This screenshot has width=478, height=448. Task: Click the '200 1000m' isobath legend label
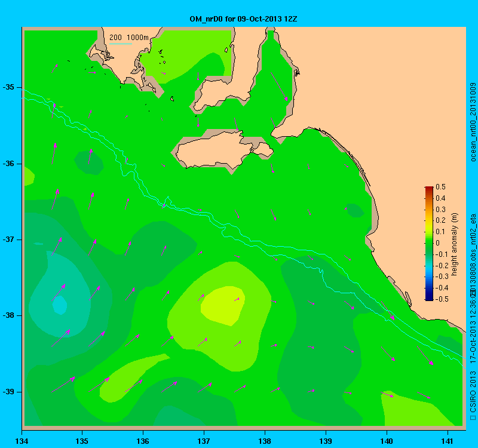click(x=129, y=38)
